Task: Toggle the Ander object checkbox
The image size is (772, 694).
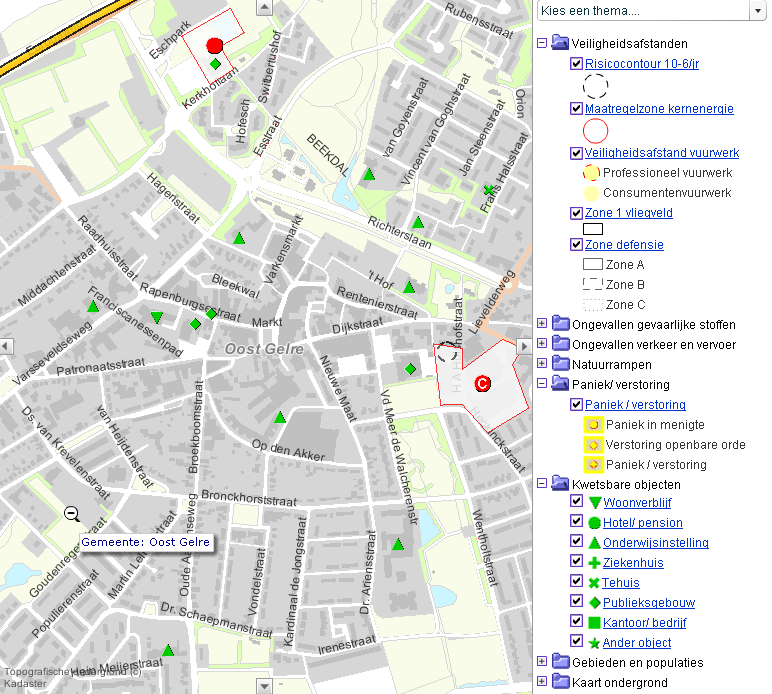Action: pyautogui.click(x=576, y=641)
